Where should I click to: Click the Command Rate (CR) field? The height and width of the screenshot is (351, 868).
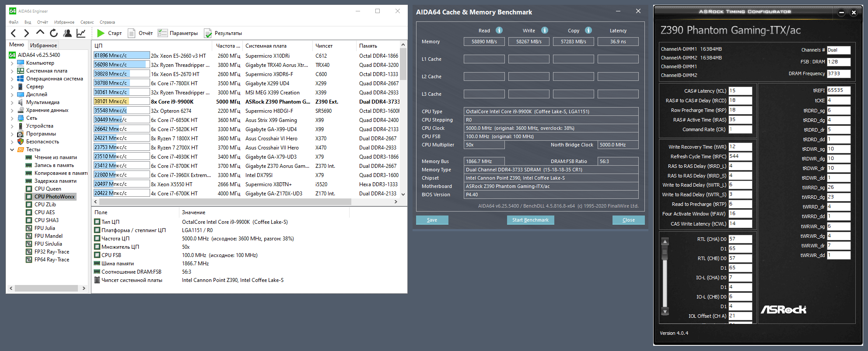click(x=740, y=129)
